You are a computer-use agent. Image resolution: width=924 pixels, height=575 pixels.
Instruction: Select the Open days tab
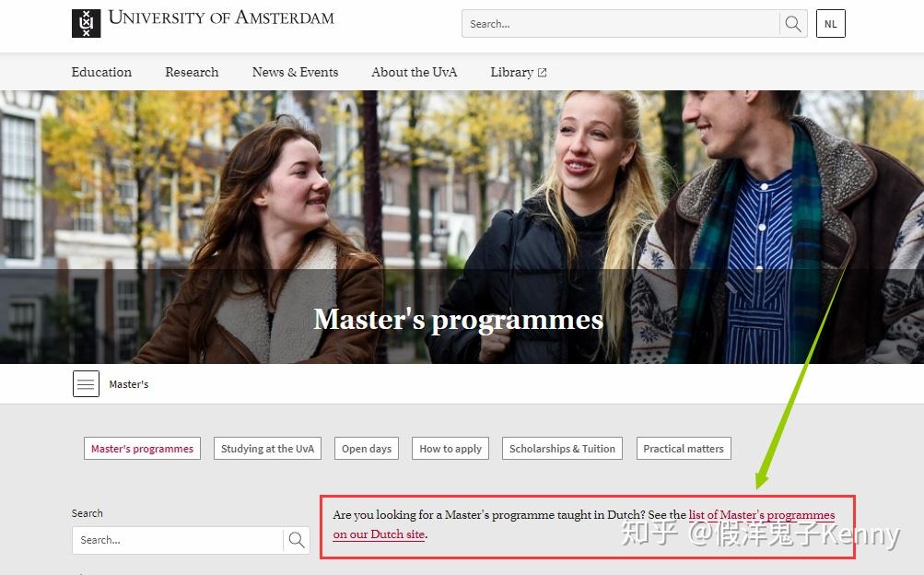(366, 449)
